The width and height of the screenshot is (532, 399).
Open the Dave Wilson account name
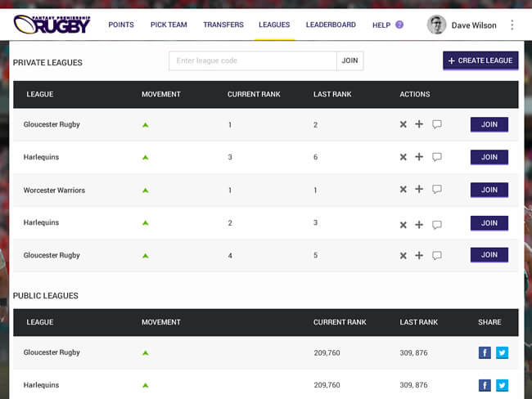pos(474,25)
